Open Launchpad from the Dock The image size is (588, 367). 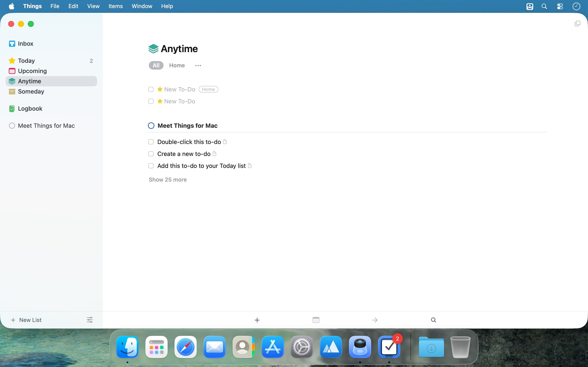click(157, 347)
